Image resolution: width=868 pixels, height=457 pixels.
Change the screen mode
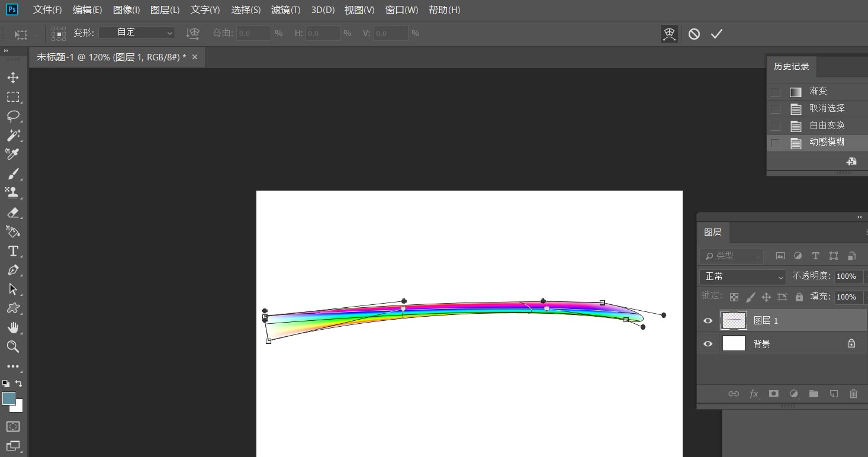pos(13,446)
